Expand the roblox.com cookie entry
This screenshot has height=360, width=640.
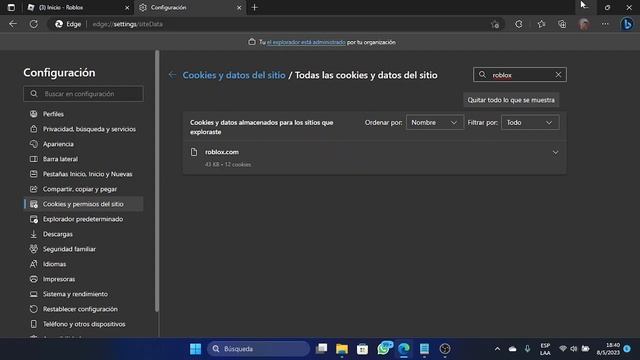tap(556, 152)
